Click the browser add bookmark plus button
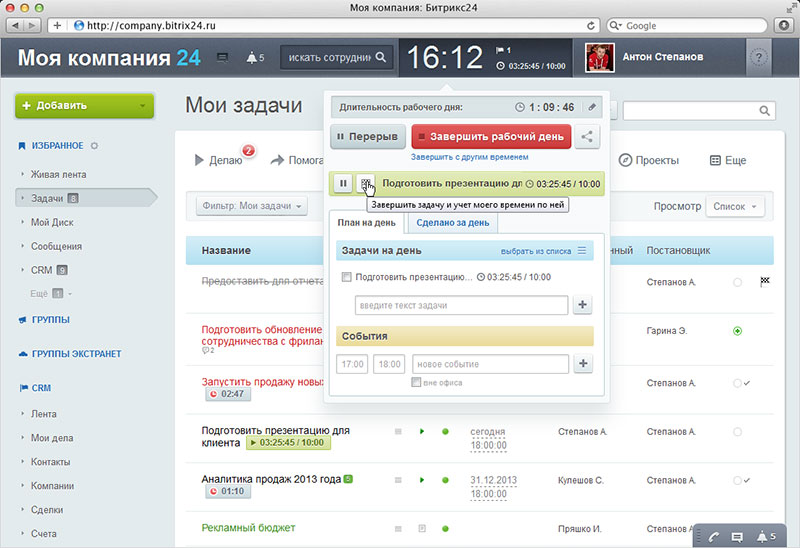 click(57, 26)
